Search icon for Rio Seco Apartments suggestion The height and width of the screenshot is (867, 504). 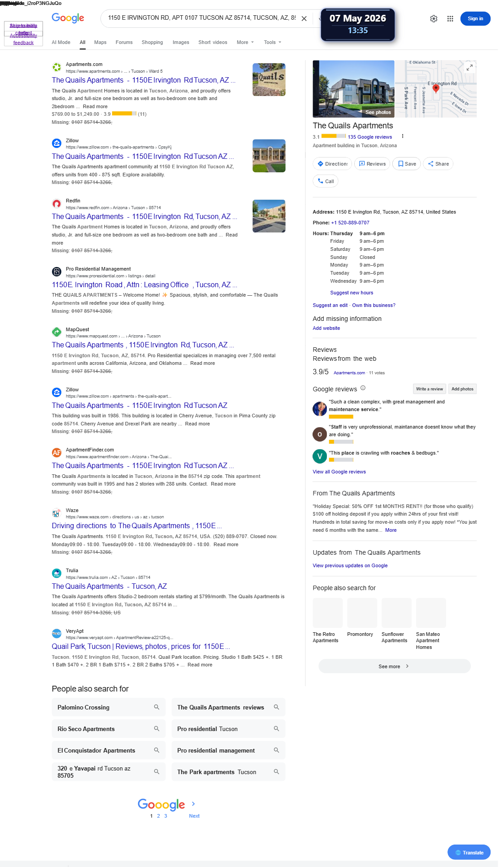coord(156,729)
